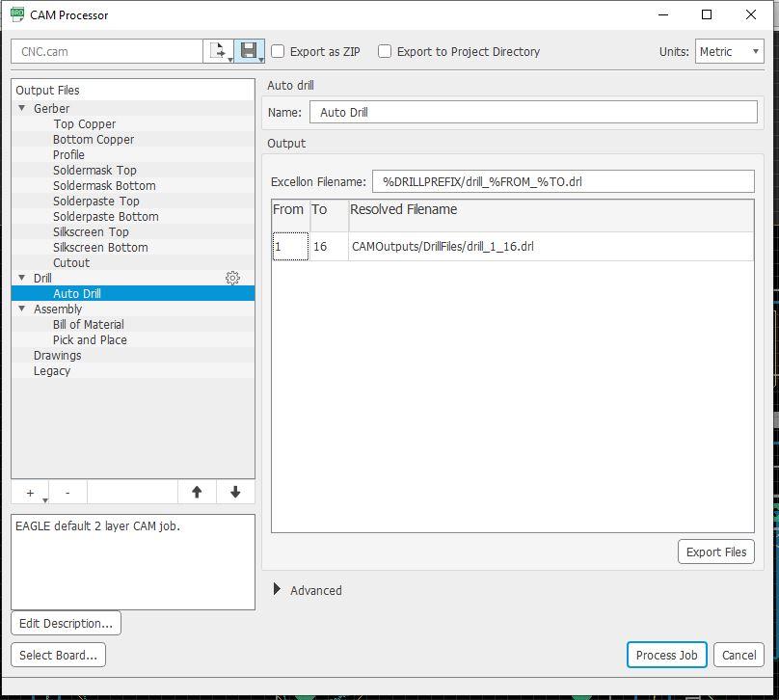Image resolution: width=779 pixels, height=700 pixels.
Task: Click the CAM Processor window icon
Action: point(17,14)
